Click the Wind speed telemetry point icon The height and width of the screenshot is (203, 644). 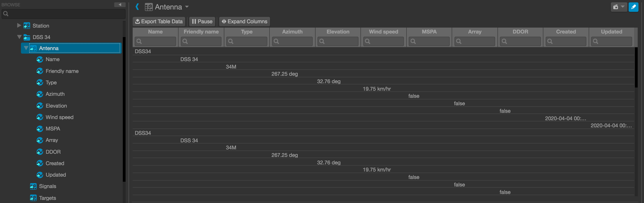click(40, 117)
